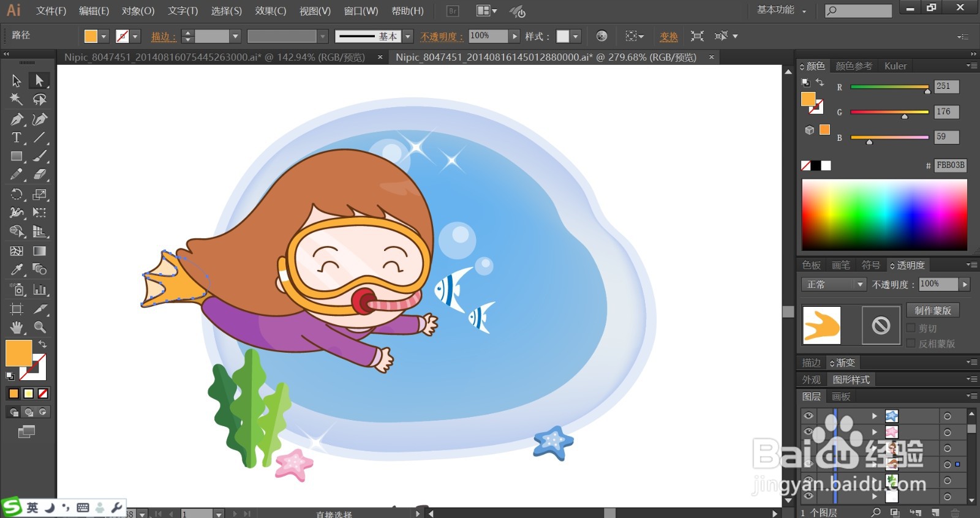The width and height of the screenshot is (980, 518).
Task: Expand the blue starfish layer
Action: click(x=875, y=416)
